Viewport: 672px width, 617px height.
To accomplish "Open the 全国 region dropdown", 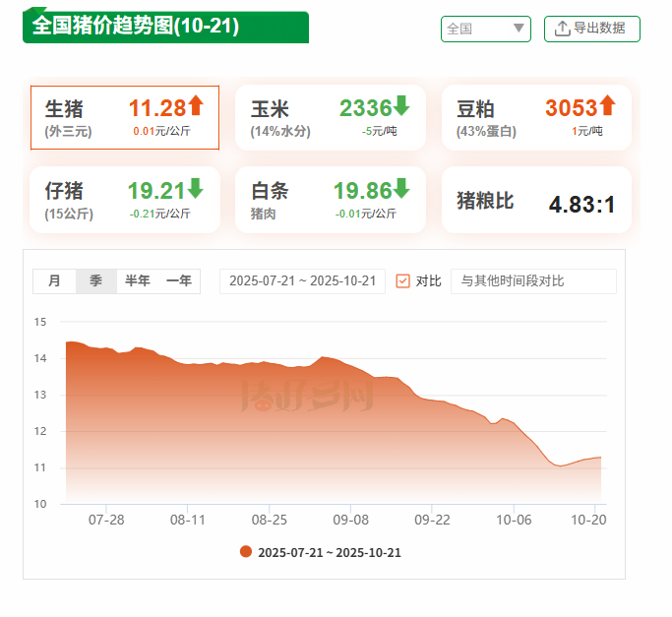I will tap(485, 29).
